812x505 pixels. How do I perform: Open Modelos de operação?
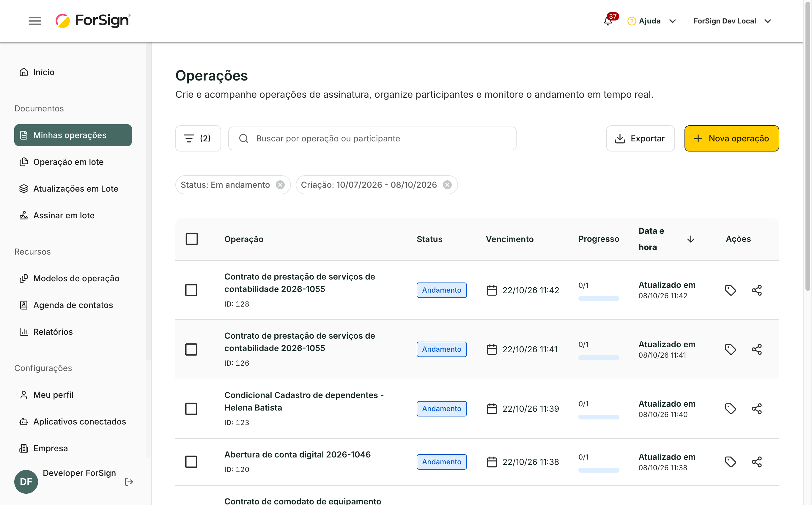pyautogui.click(x=73, y=278)
